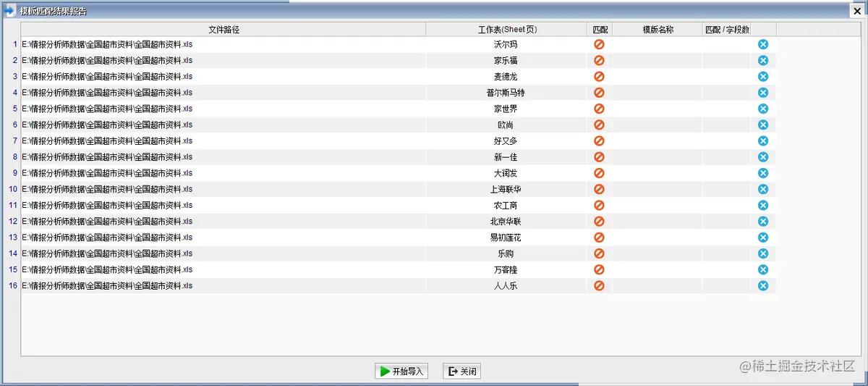
Task: Click the orange no-match icon for 家乐福
Action: tap(599, 60)
